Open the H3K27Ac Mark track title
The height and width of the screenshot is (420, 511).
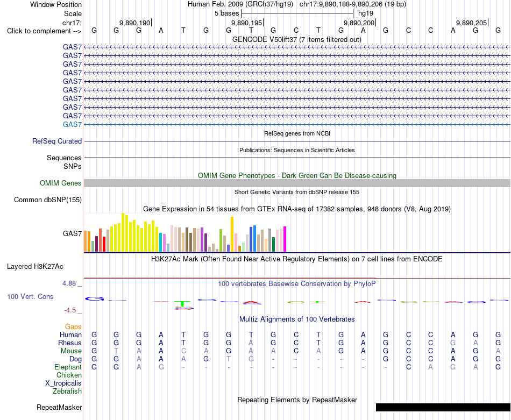point(297,259)
